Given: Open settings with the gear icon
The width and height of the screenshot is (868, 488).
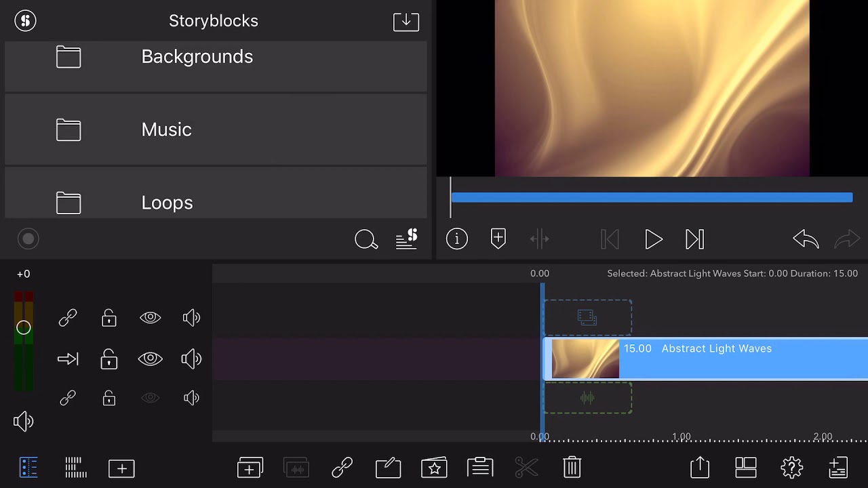Looking at the screenshot, I should 792,468.
